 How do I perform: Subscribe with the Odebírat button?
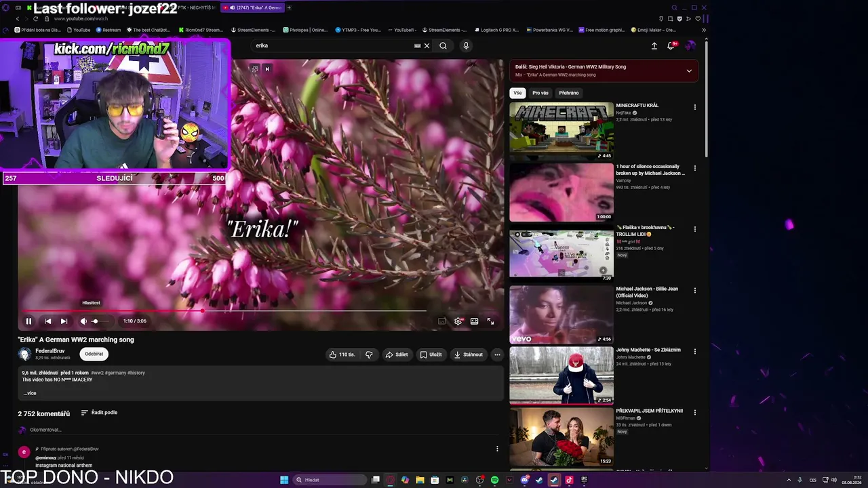[x=94, y=354]
